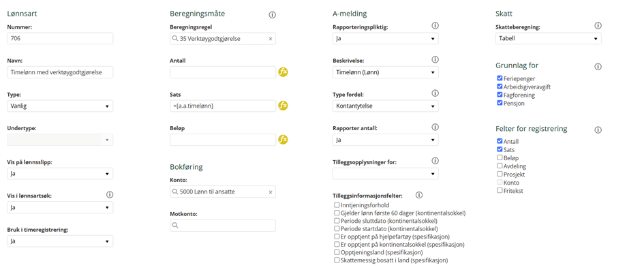Clear the Beregningsregel 35 Verktøygodtgjørelse value
644x272 pixels.
click(271, 39)
